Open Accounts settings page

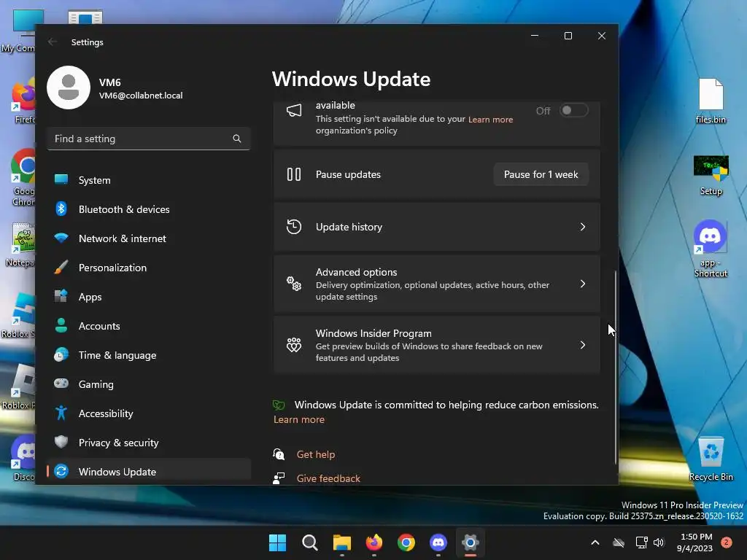149,326
